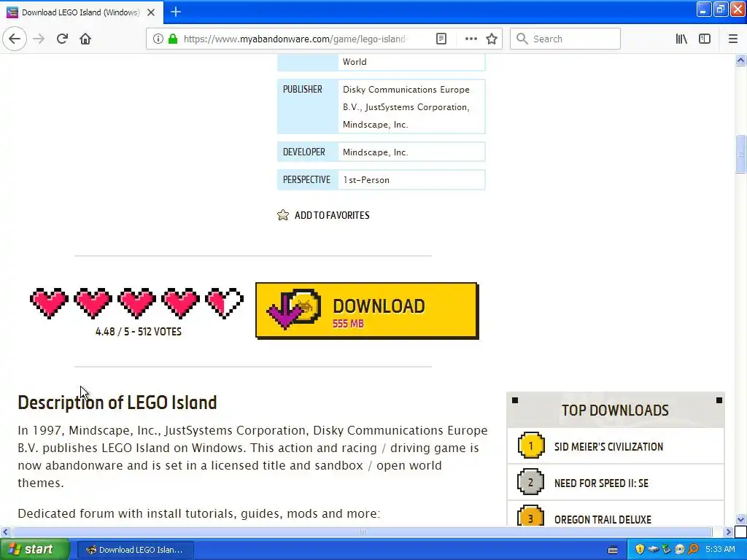This screenshot has height=560, width=747.
Task: Click the vertical scrollbar up arrow
Action: pos(740,60)
